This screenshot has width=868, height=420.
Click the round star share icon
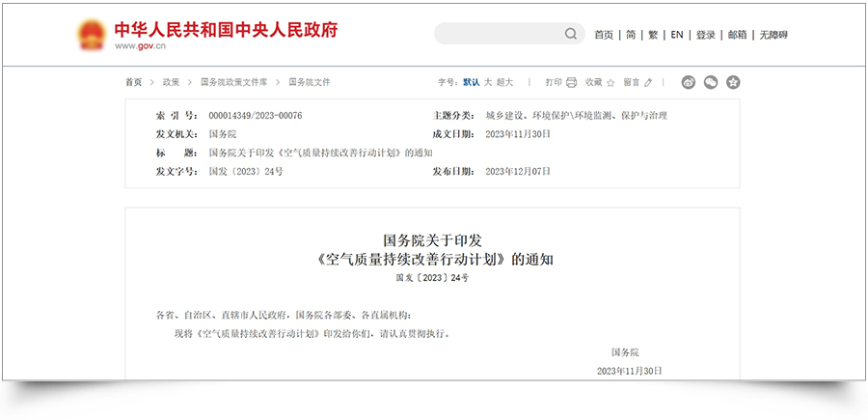coord(733,82)
